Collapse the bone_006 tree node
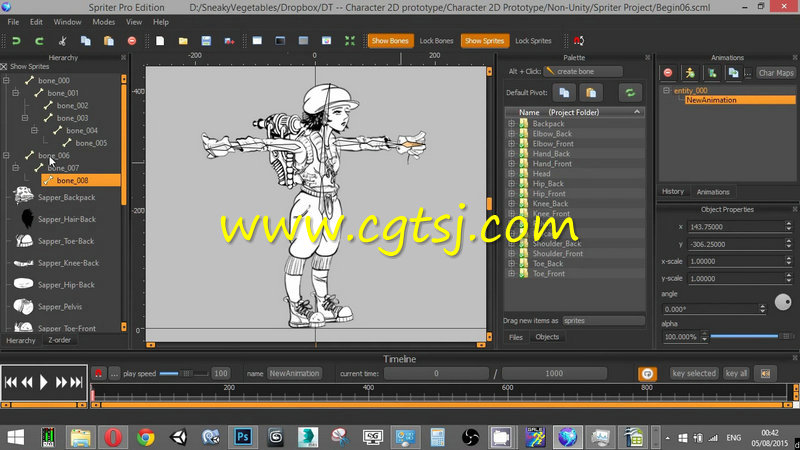 (6, 156)
